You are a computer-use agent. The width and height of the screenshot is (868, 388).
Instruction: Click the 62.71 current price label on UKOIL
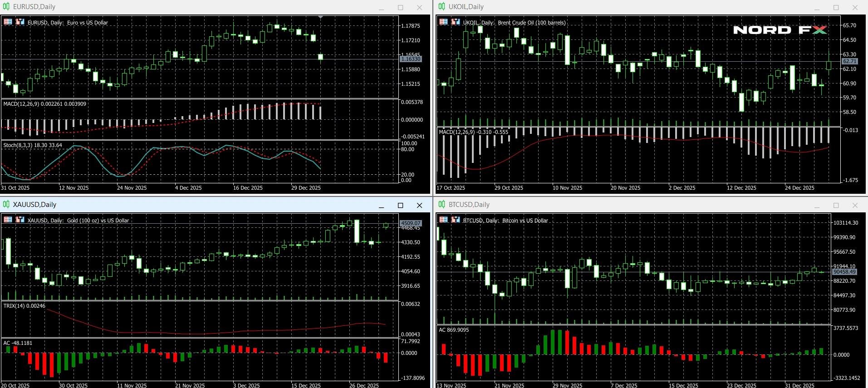coord(849,61)
